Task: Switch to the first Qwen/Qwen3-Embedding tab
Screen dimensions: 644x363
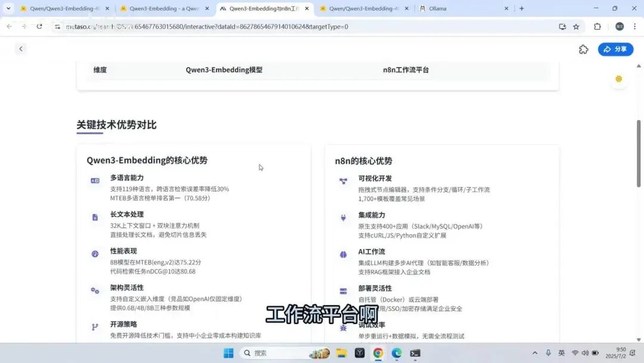Action: [64, 8]
